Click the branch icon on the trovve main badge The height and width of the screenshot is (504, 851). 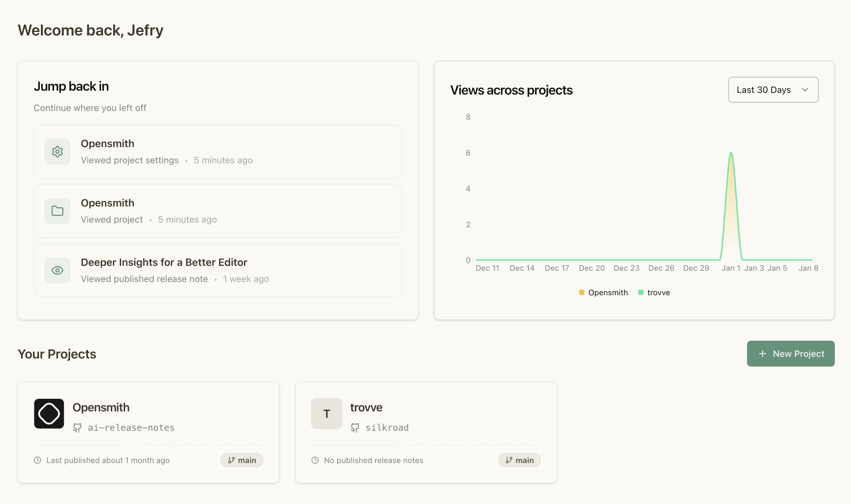point(508,460)
